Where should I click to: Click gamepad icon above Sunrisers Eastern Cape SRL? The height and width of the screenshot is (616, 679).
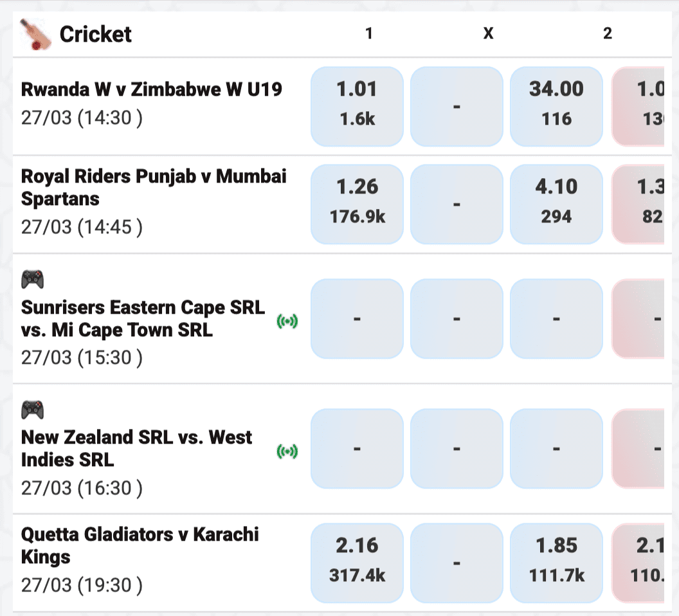[33, 279]
